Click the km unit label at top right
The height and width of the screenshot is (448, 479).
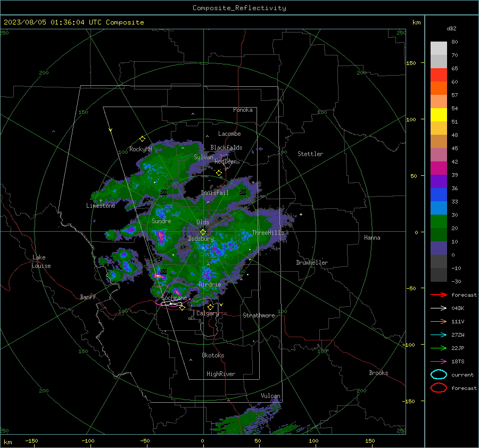416,22
